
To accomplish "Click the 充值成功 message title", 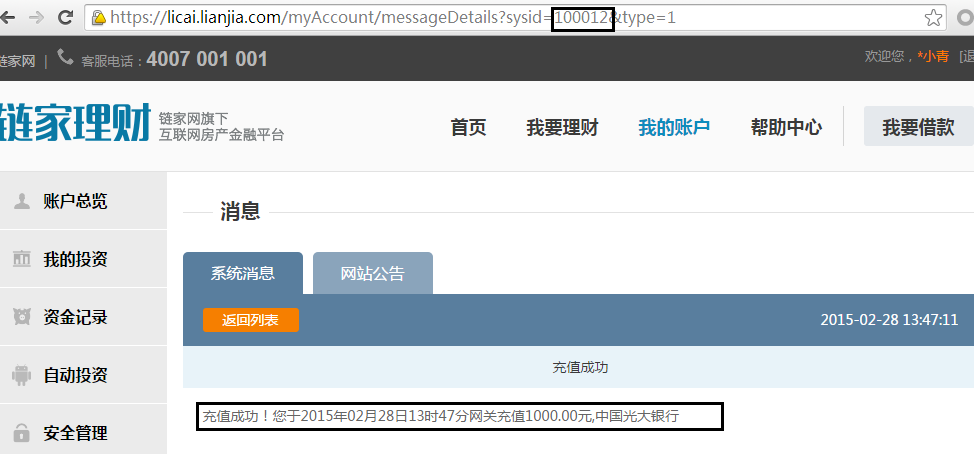I will coord(580,368).
